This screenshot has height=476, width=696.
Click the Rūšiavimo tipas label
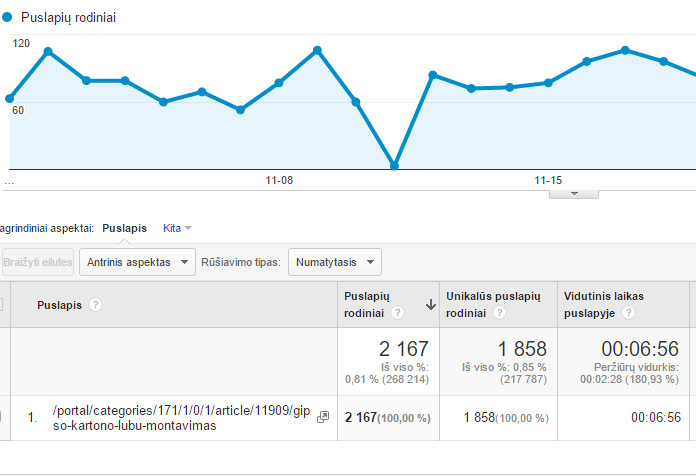coord(241,262)
